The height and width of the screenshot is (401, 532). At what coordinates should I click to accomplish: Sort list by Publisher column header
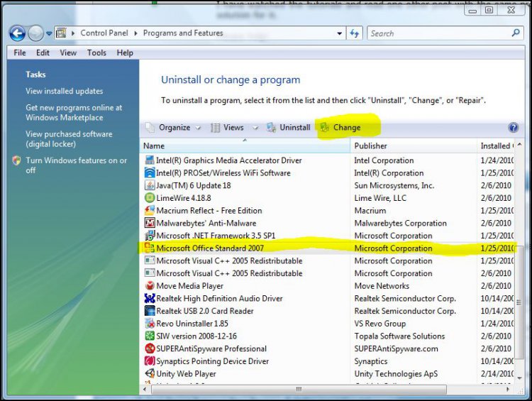(414, 146)
